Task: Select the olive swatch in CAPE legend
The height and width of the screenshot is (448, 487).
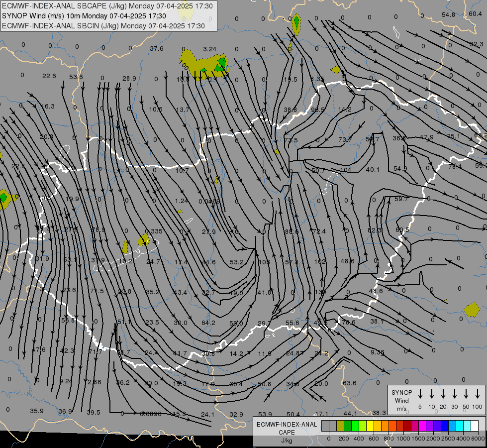Action: pyautogui.click(x=340, y=426)
